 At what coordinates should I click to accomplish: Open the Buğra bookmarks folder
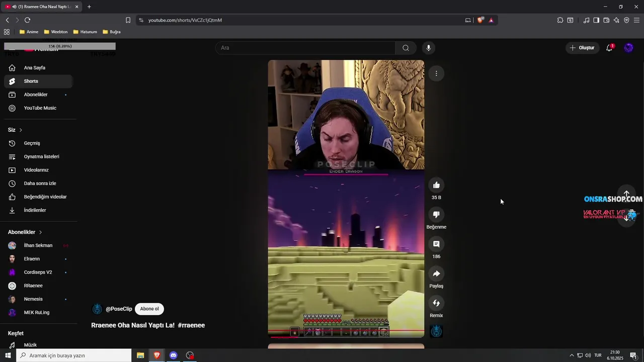[x=112, y=32]
